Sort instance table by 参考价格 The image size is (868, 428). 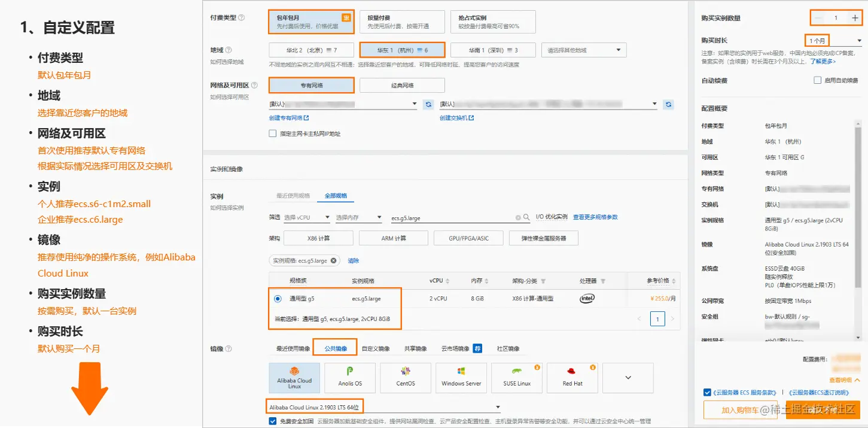pyautogui.click(x=675, y=281)
